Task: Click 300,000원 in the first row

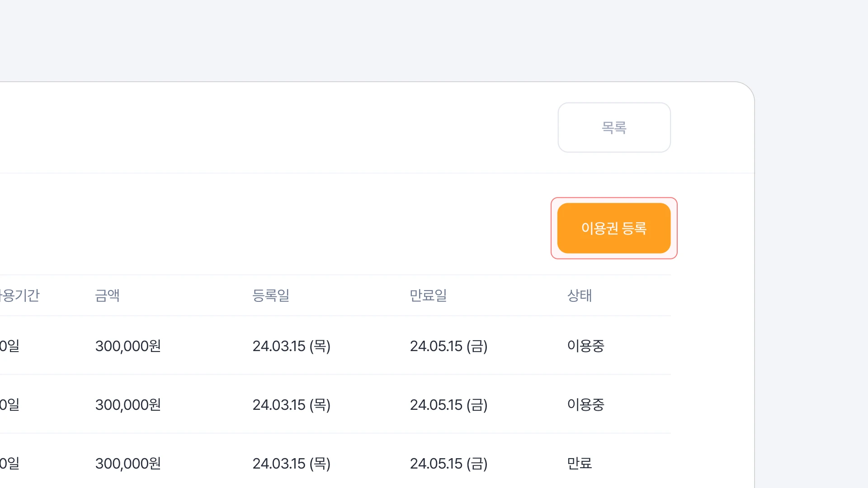Action: coord(128,346)
